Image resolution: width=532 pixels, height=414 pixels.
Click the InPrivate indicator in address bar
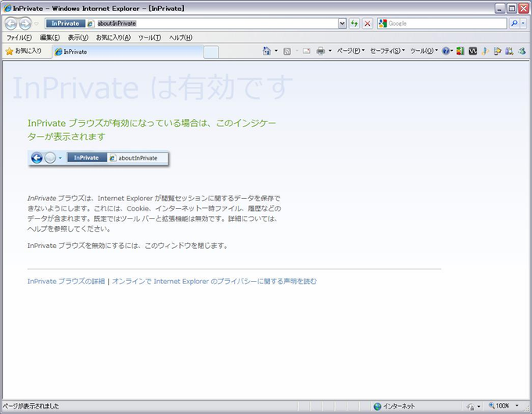[65, 23]
